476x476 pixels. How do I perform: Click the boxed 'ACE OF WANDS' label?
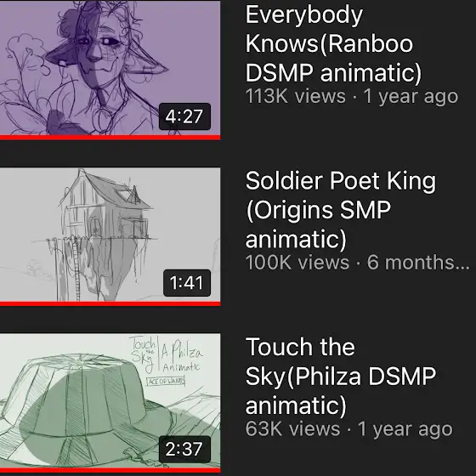(166, 382)
